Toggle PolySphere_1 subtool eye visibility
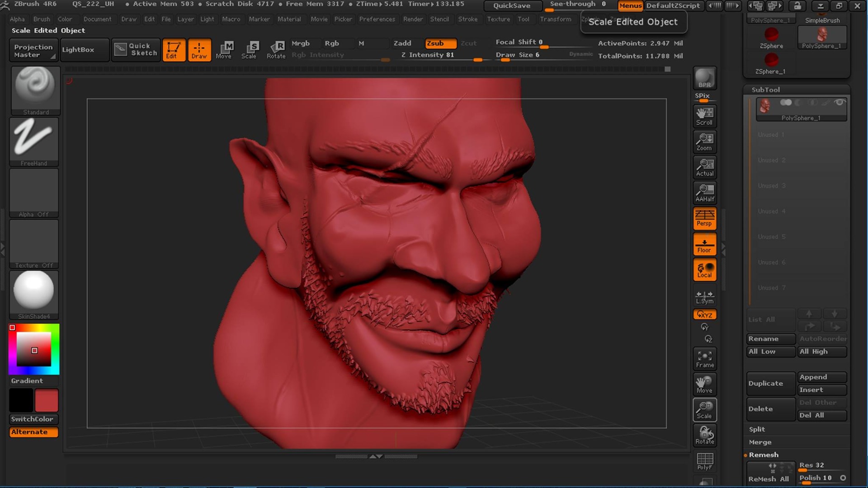This screenshot has height=488, width=868. coord(839,103)
